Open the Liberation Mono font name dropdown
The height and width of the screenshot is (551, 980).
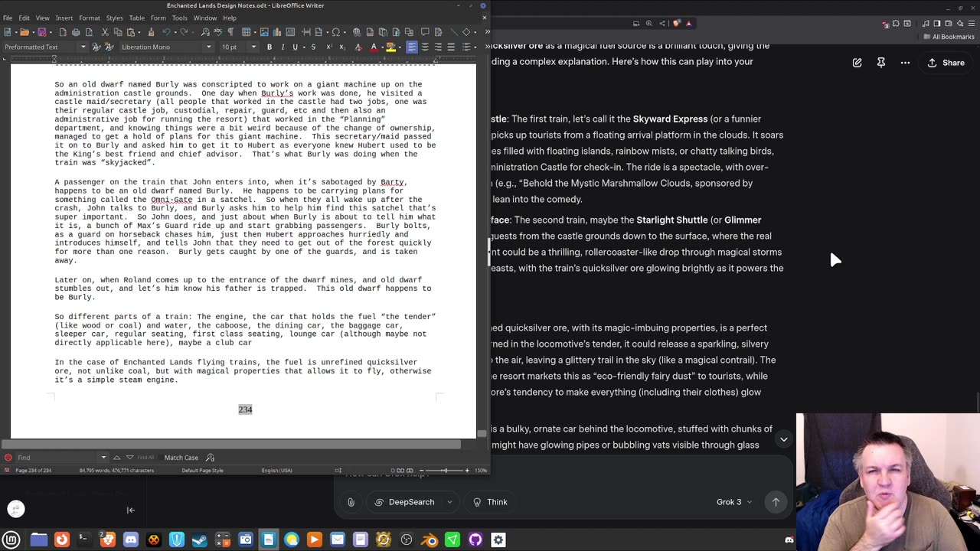tap(208, 47)
